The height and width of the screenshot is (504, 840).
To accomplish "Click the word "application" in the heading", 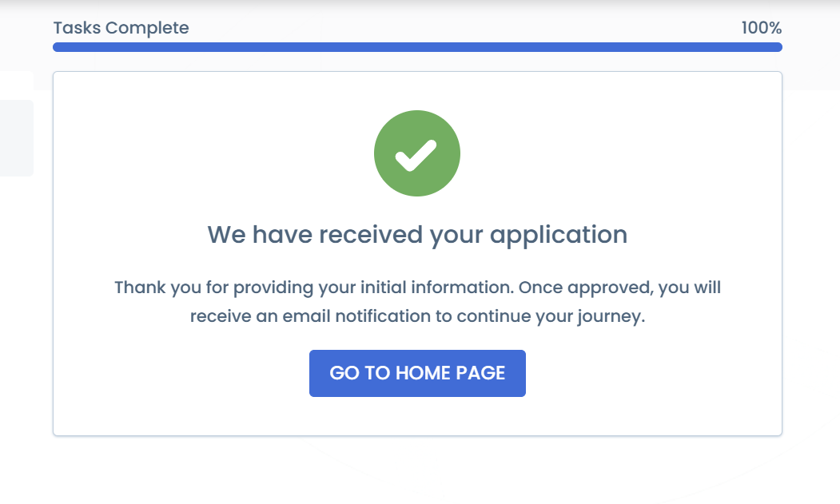I will [558, 235].
